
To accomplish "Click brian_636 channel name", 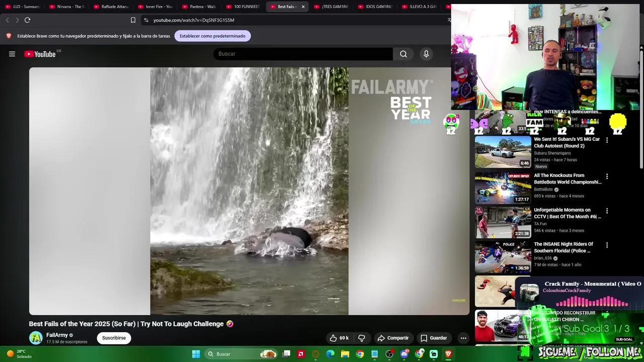I will click(x=543, y=258).
